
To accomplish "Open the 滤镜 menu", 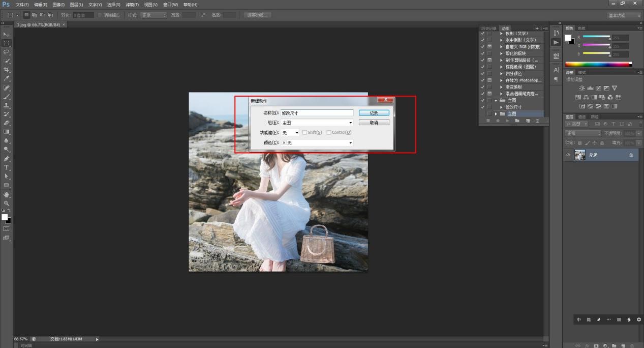I will click(x=132, y=5).
